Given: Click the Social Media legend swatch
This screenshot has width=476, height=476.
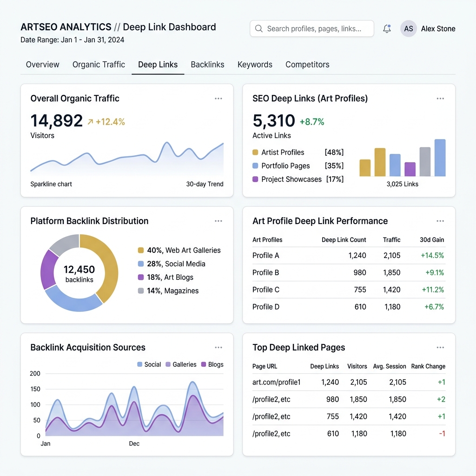Looking at the screenshot, I should [140, 264].
